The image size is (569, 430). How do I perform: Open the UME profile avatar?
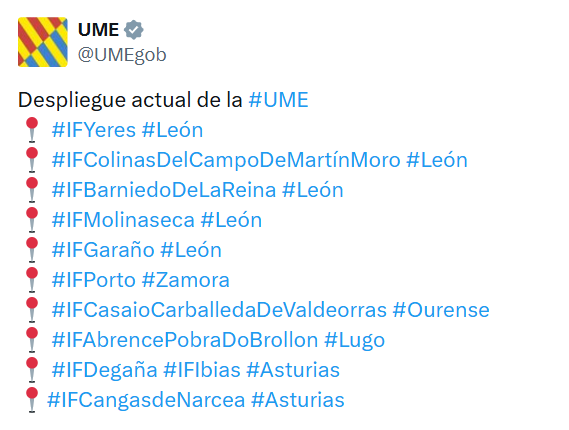pyautogui.click(x=43, y=42)
